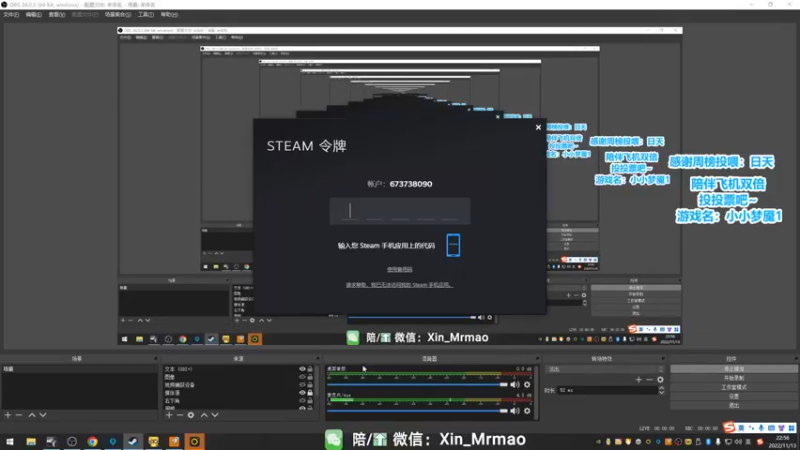
Task: Adjust the Mic/Aux volume slider
Action: [417, 411]
